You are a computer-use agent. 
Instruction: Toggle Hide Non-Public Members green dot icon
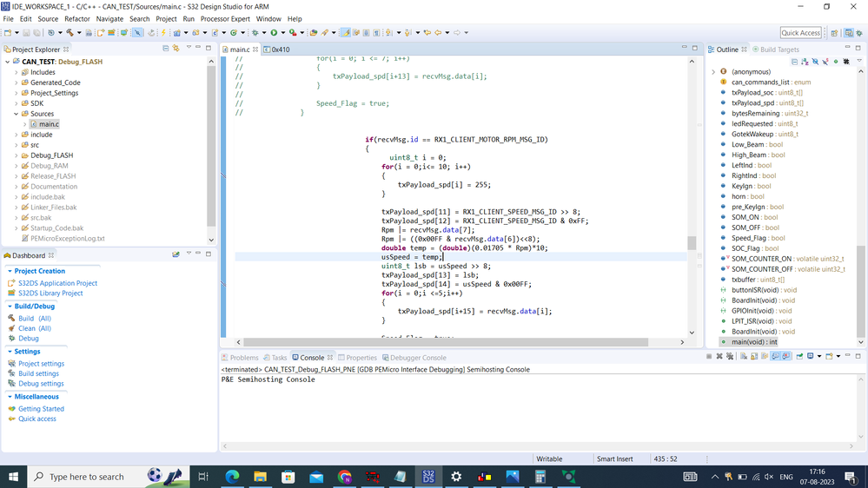(836, 62)
